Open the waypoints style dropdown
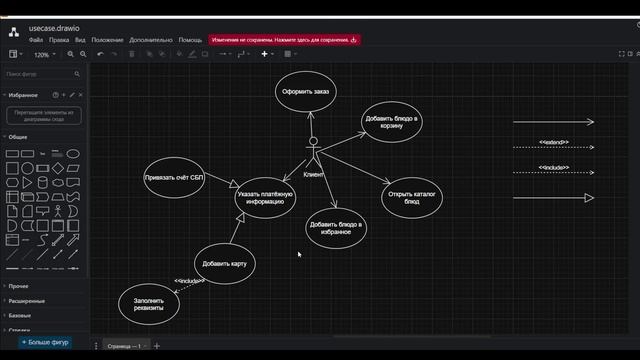Image resolution: width=640 pixels, height=360 pixels. pyautogui.click(x=244, y=54)
